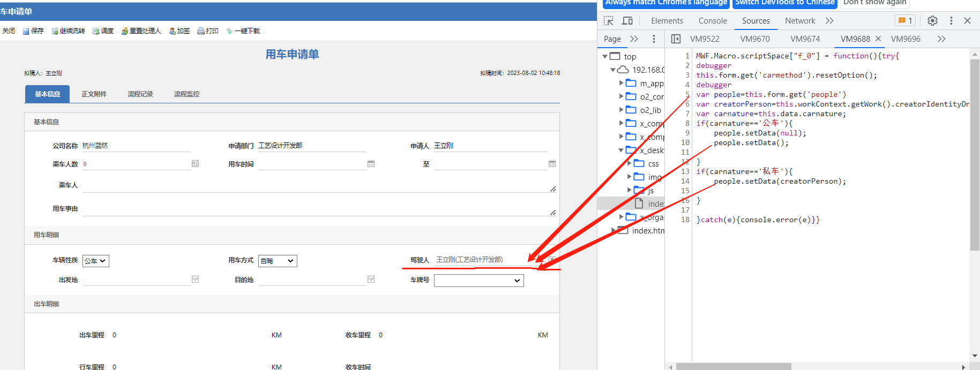Select the Page navigator tab

(612, 39)
